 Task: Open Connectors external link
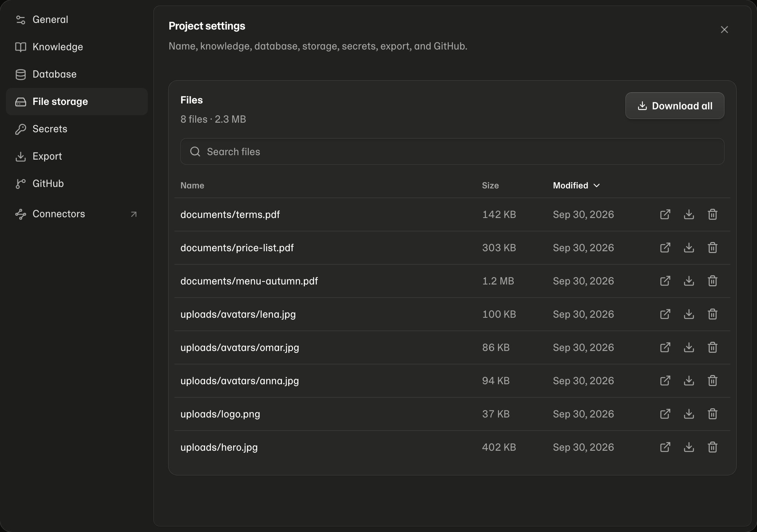pos(77,214)
